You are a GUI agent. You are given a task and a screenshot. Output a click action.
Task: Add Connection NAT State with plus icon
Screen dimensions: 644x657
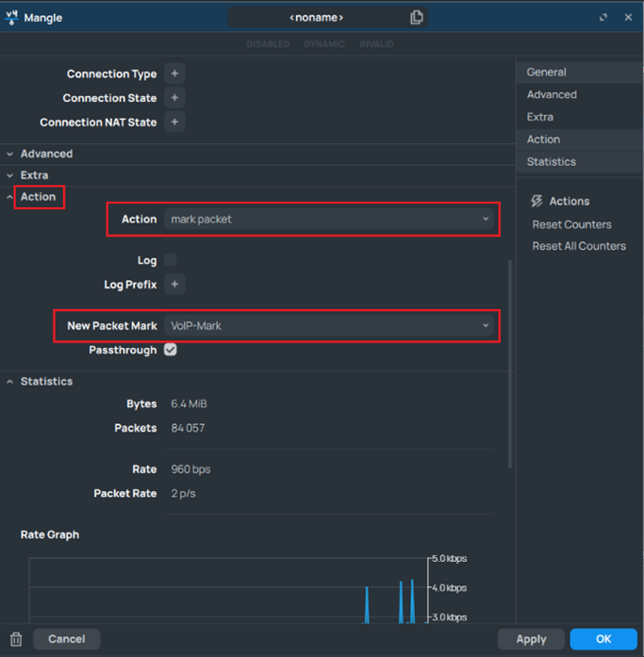[174, 123]
